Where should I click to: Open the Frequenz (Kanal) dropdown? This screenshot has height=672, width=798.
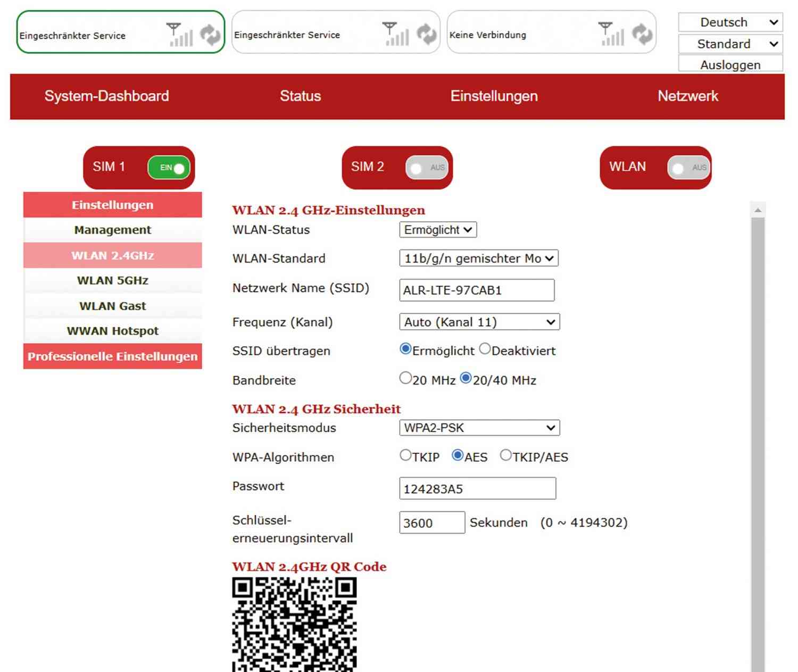tap(479, 322)
